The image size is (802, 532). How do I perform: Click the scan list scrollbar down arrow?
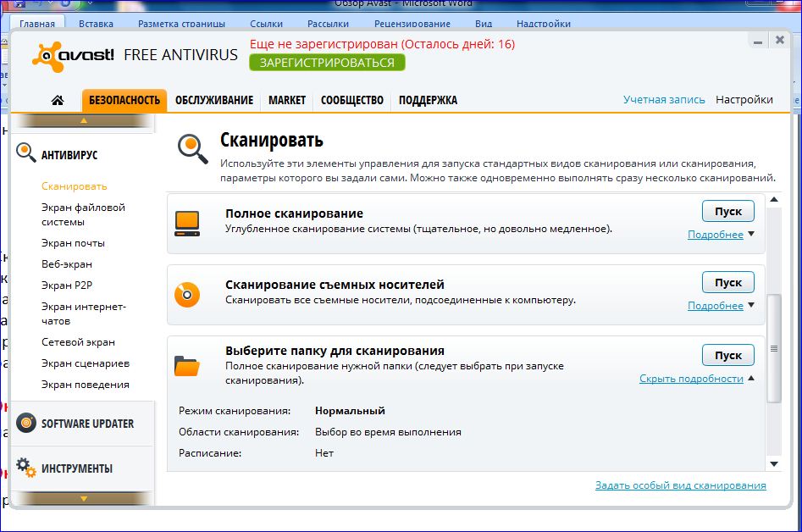pos(774,464)
